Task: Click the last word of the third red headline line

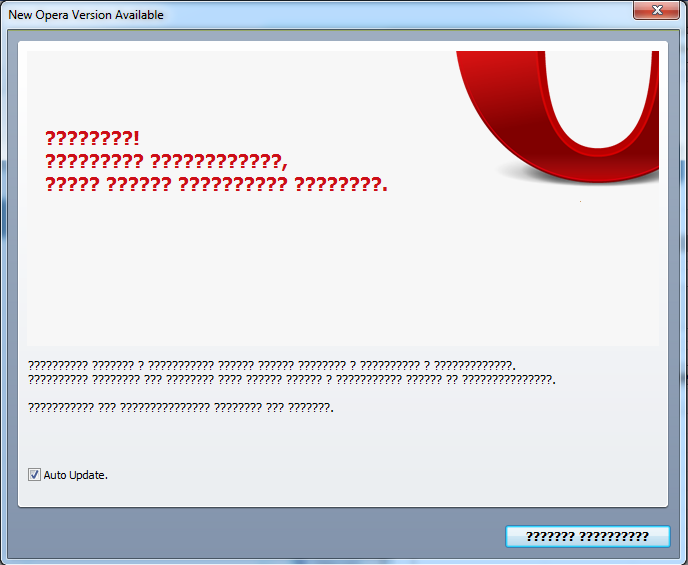Action: tap(341, 184)
